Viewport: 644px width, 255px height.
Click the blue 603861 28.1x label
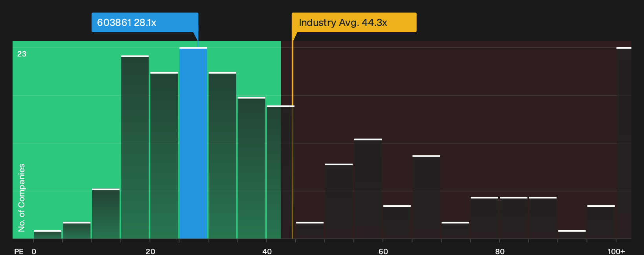coord(145,22)
